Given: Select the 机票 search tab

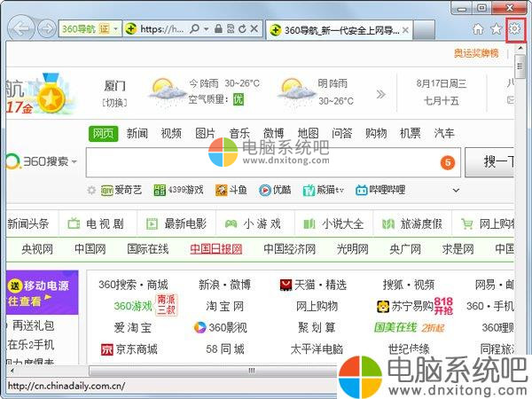Looking at the screenshot, I should (x=411, y=133).
